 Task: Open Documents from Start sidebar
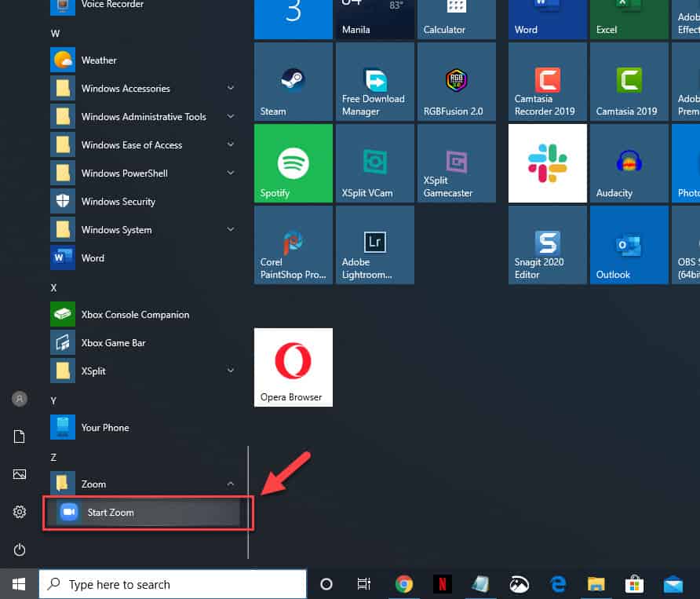click(19, 436)
